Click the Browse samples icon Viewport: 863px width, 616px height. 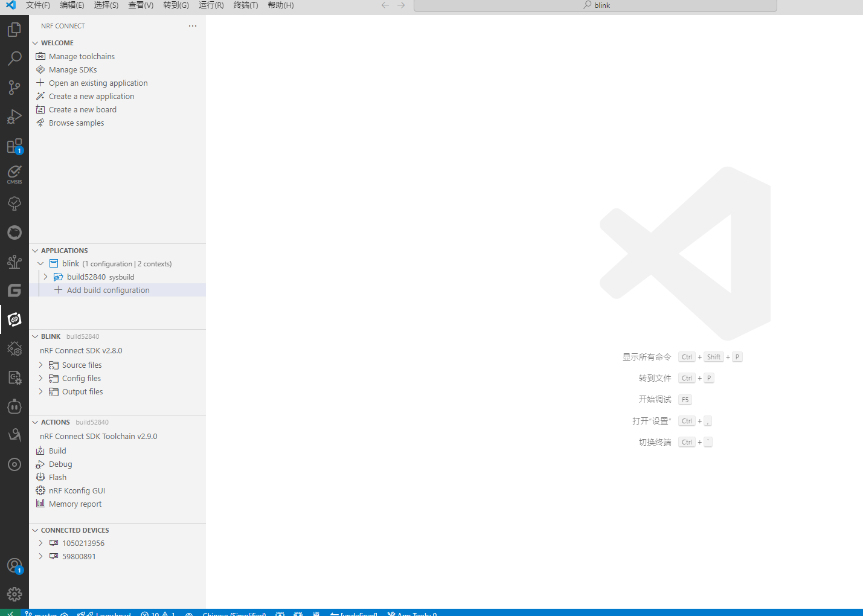(40, 123)
